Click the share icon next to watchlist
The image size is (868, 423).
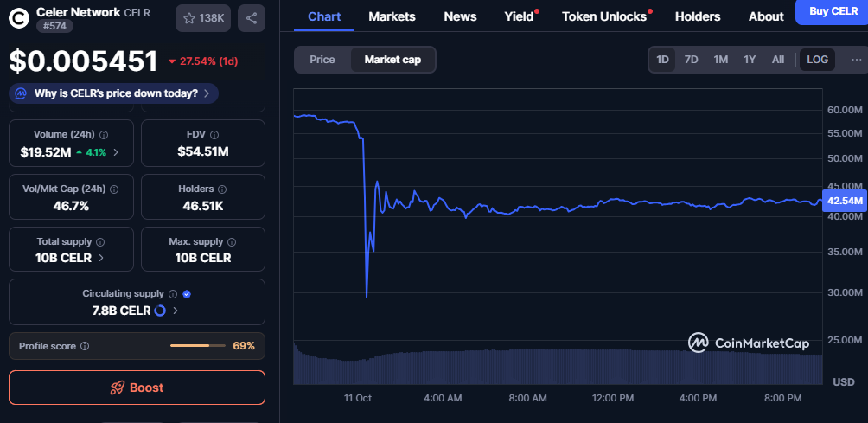click(x=251, y=17)
